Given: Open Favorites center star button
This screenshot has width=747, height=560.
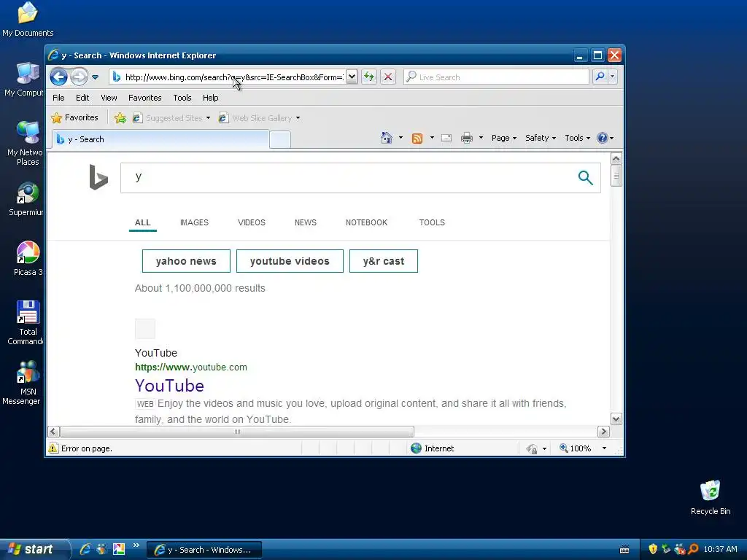Looking at the screenshot, I should pos(75,117).
